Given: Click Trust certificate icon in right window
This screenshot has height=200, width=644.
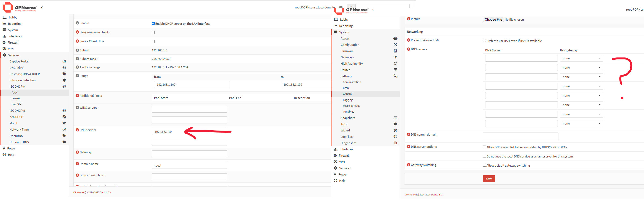Looking at the screenshot, I should tap(395, 124).
